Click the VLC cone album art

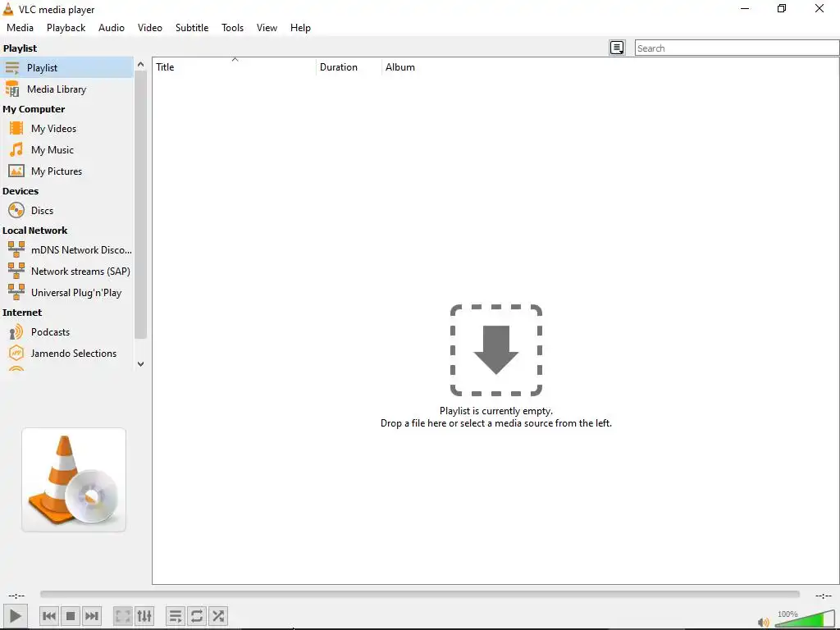(x=73, y=480)
